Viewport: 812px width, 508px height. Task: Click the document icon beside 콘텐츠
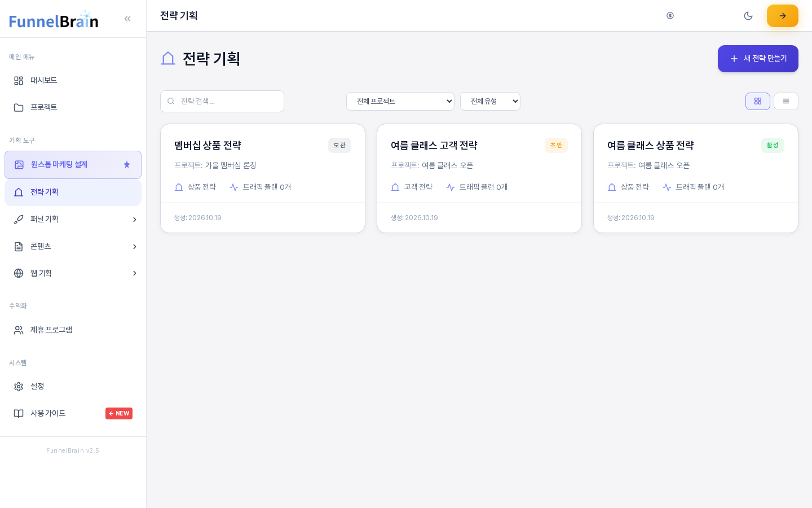[19, 247]
